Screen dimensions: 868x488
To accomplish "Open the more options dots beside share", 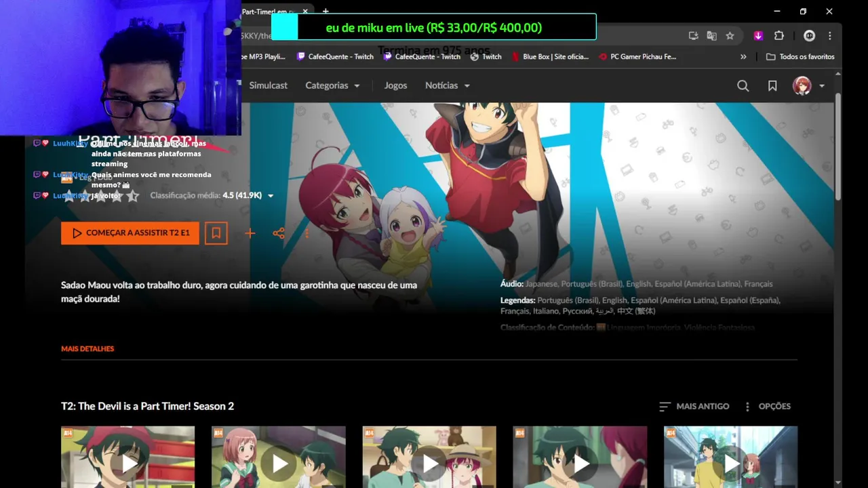I will 307,233.
